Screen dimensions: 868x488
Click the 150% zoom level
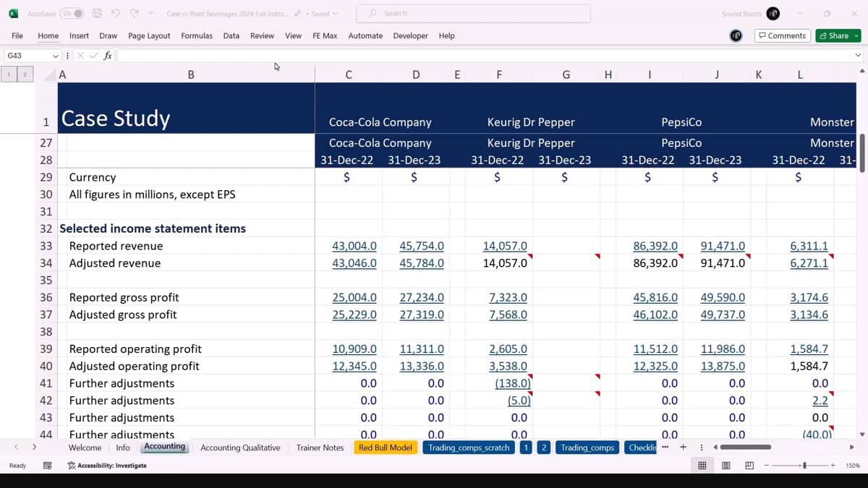click(x=853, y=466)
